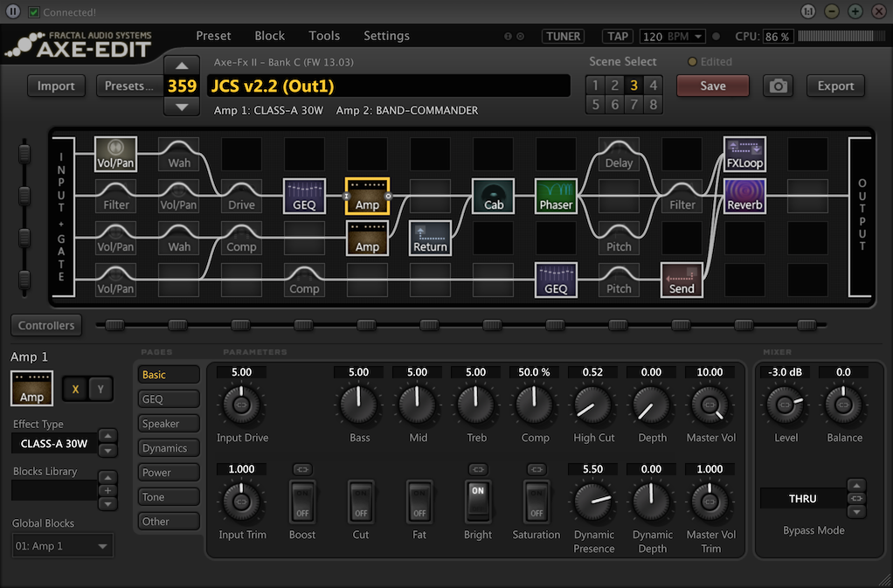Click the plus icon beside Blocks Library
Viewport: 893px width, 588px height.
click(107, 490)
